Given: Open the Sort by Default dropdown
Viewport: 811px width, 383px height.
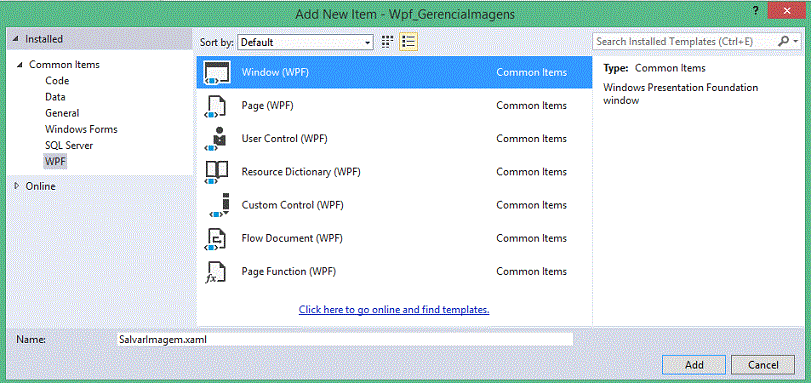Looking at the screenshot, I should [x=305, y=42].
